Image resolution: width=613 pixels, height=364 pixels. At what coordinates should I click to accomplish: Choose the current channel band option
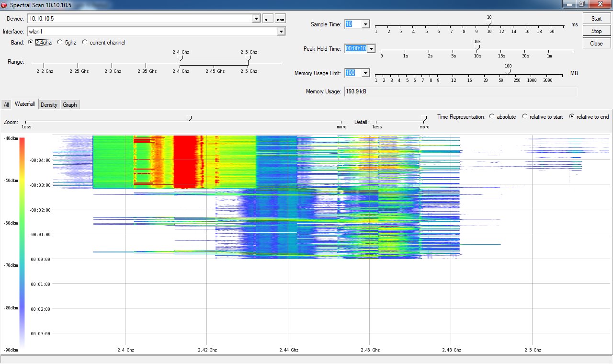[x=85, y=42]
